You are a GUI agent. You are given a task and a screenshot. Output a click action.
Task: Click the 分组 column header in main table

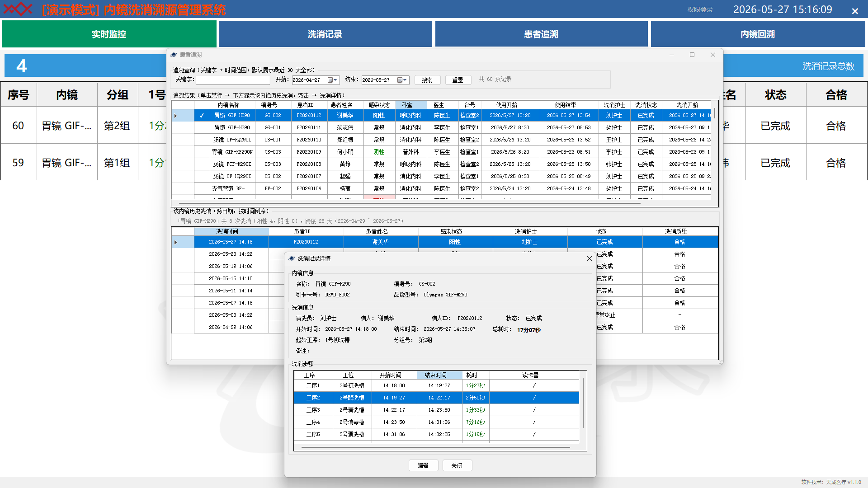click(x=118, y=95)
